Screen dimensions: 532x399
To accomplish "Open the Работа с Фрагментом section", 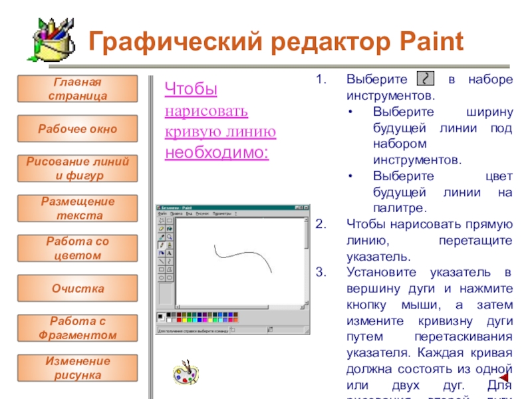I will point(78,328).
